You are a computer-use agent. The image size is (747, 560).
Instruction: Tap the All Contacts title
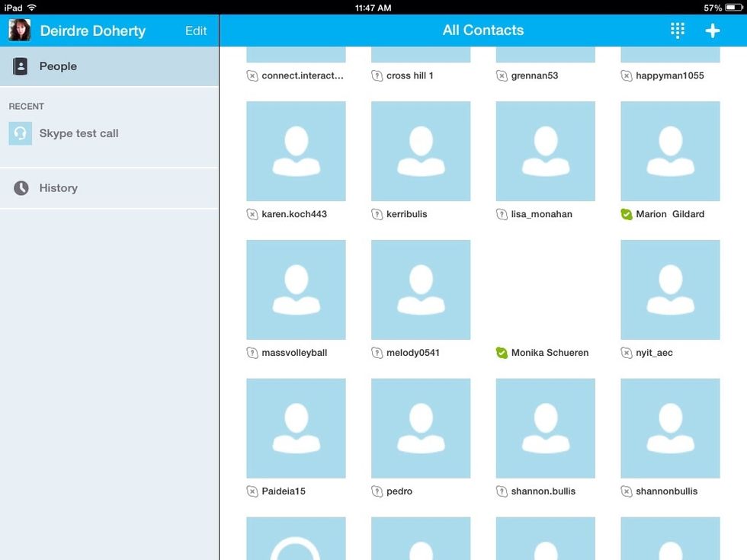coord(483,30)
